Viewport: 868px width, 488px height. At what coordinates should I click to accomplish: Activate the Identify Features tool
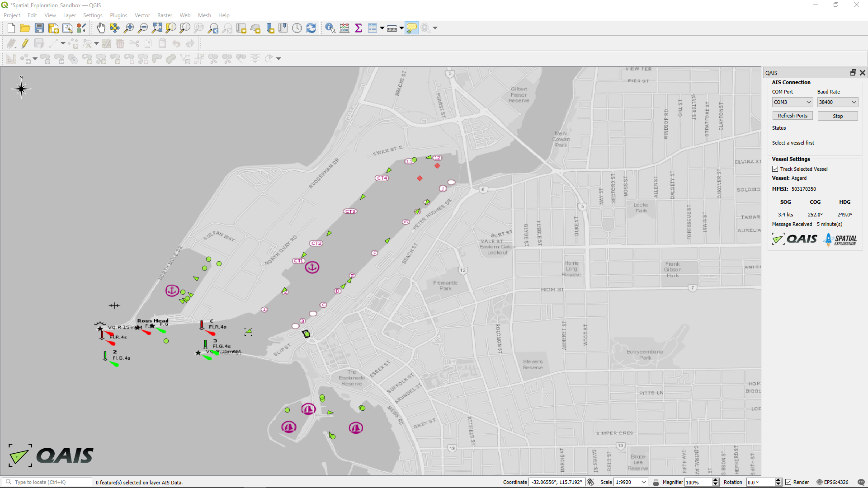point(330,28)
